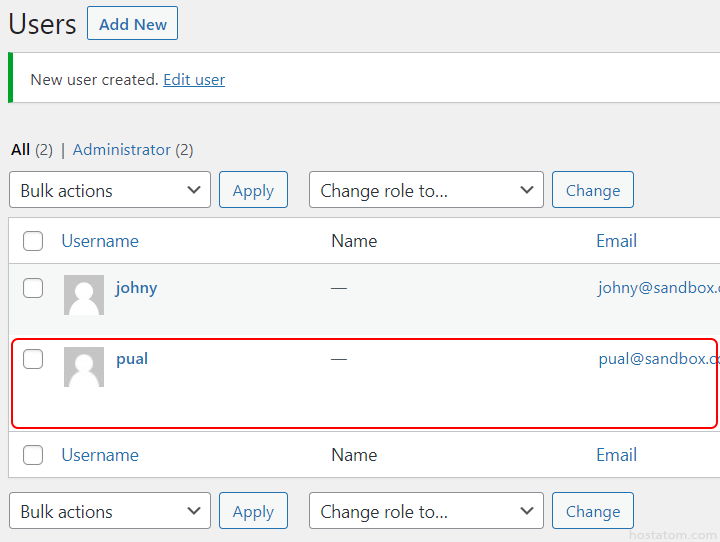Open the johny username link
This screenshot has height=542, width=720.
tap(136, 288)
